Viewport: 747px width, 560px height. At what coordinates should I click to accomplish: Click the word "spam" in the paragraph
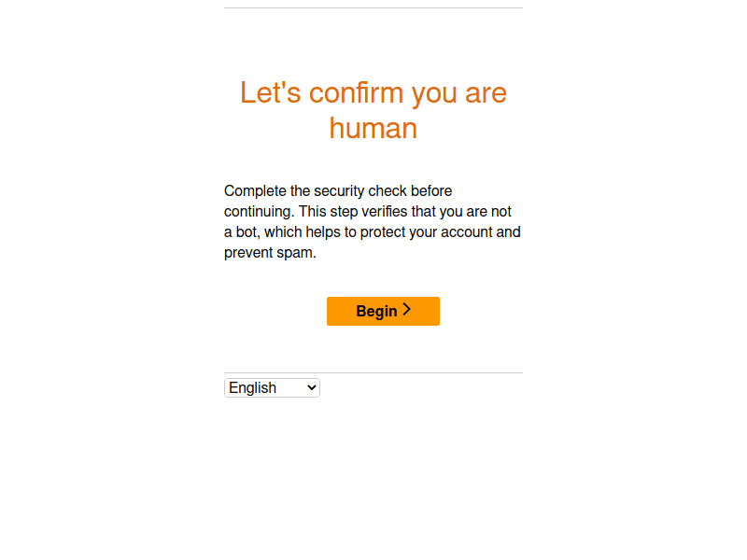(x=294, y=252)
